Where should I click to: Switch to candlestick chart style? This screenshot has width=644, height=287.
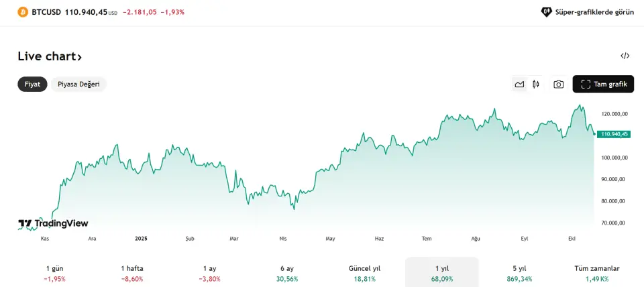click(x=536, y=84)
